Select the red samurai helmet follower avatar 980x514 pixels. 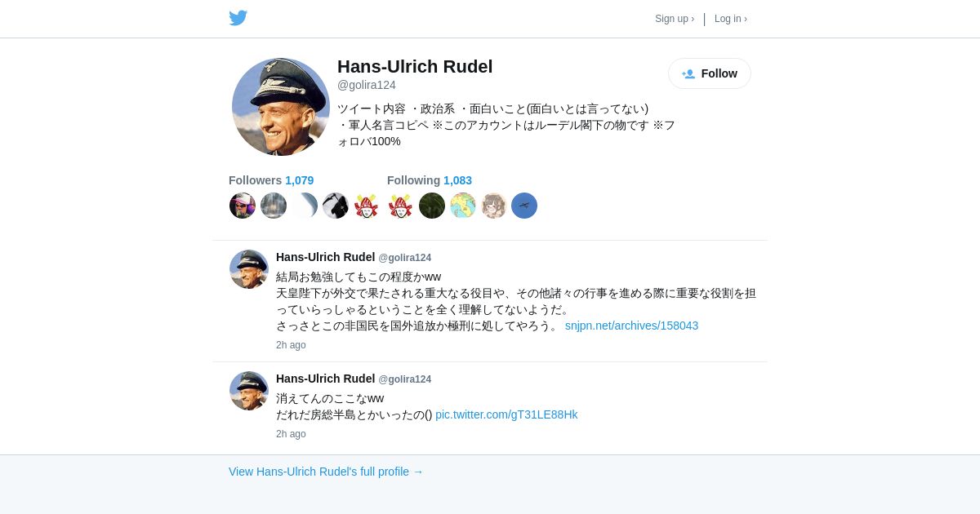367,206
